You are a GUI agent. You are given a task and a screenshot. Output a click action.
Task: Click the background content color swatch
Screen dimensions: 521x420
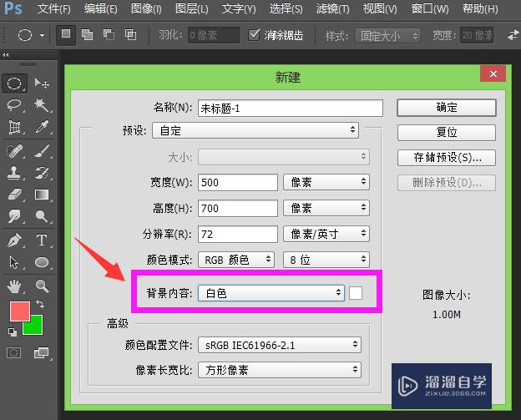[356, 293]
